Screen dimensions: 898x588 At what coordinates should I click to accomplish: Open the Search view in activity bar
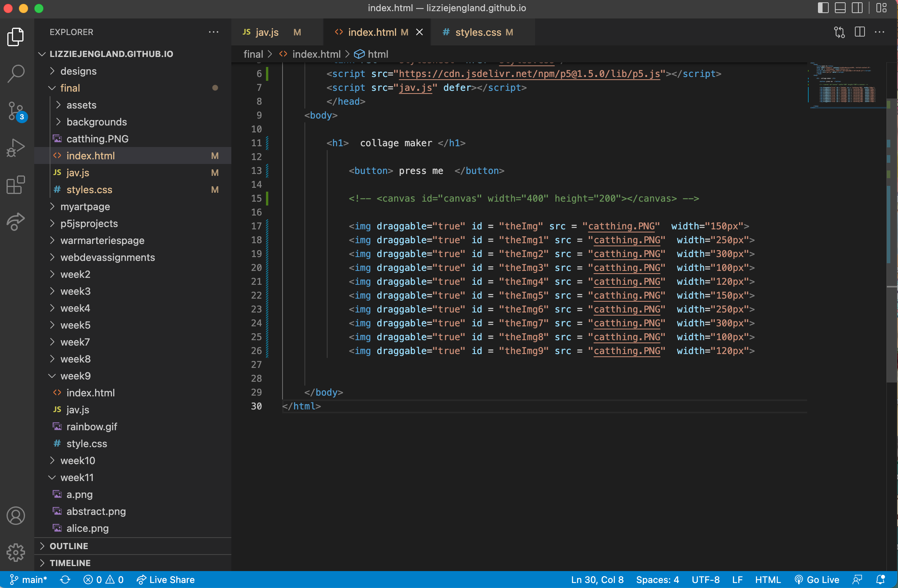(16, 73)
